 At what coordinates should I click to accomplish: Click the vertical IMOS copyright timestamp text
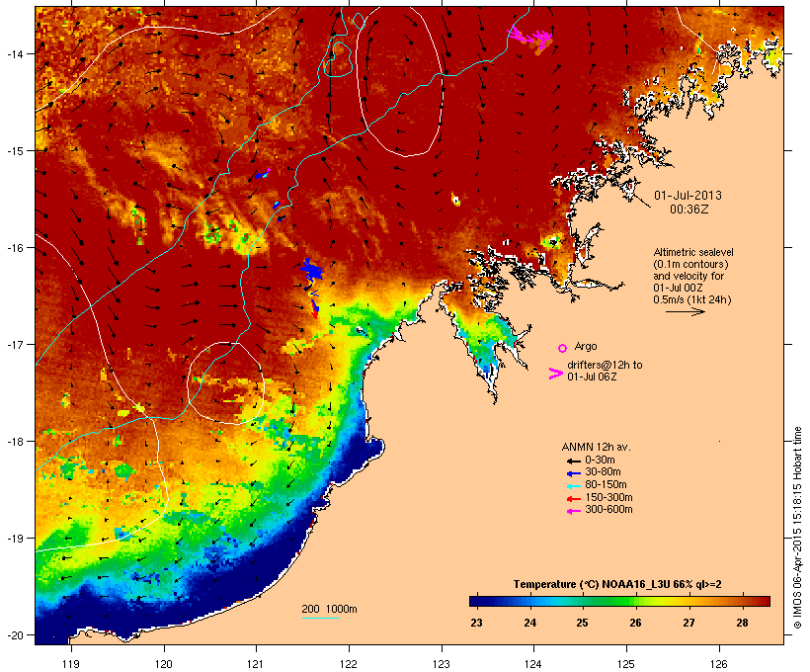(798, 528)
